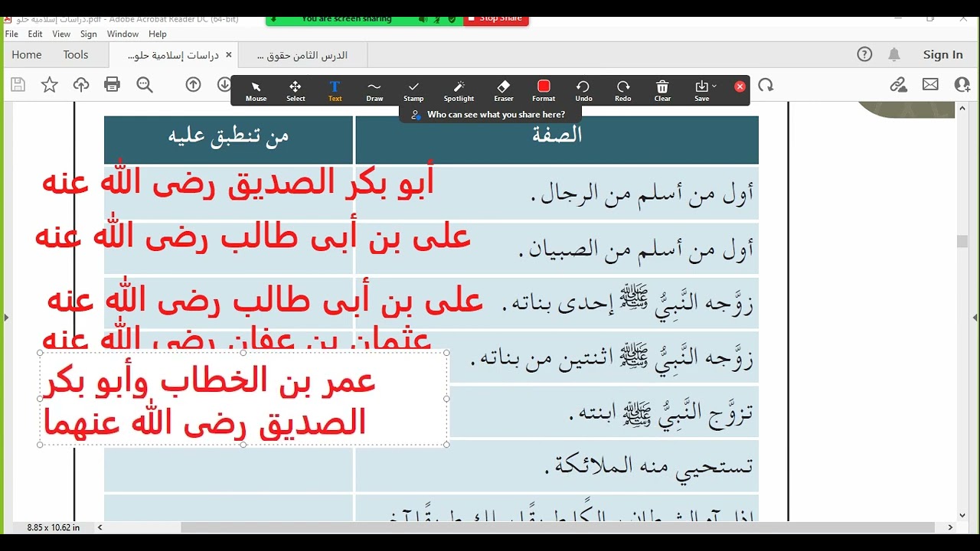This screenshot has width=980, height=551.
Task: Click the عمر بن الخطاب text box
Action: click(243, 399)
